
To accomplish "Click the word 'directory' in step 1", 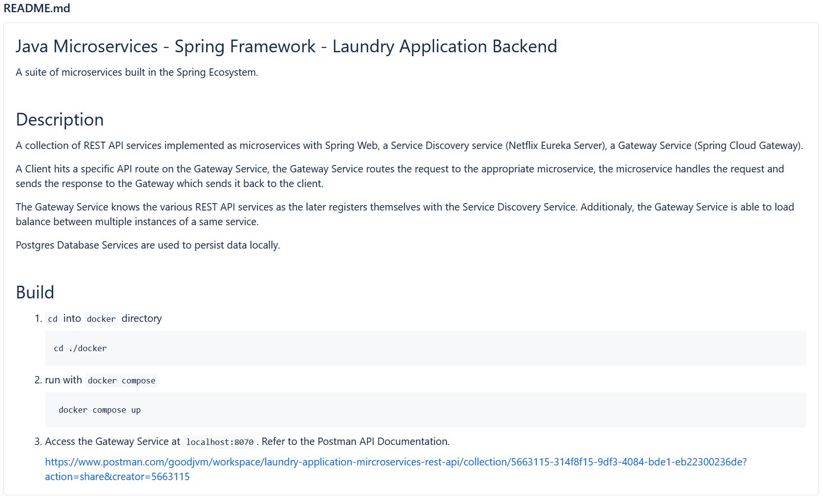I will coord(142,318).
